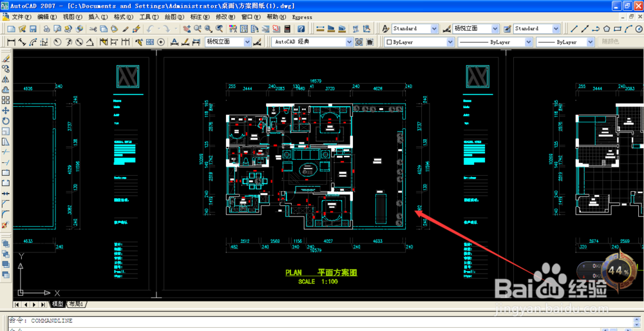
Task: Click the Undo arrow icon
Action: 150,29
